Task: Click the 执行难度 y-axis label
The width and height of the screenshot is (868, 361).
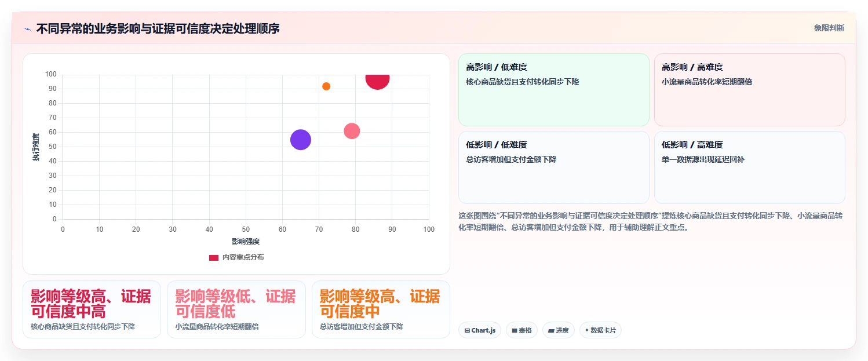Action: (36, 147)
